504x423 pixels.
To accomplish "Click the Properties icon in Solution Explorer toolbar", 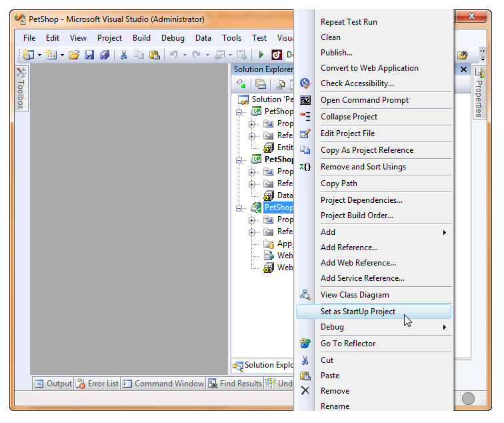I will pos(261,84).
